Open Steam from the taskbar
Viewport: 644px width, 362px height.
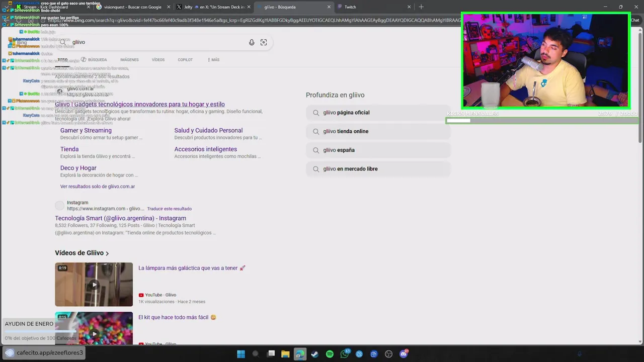315,354
